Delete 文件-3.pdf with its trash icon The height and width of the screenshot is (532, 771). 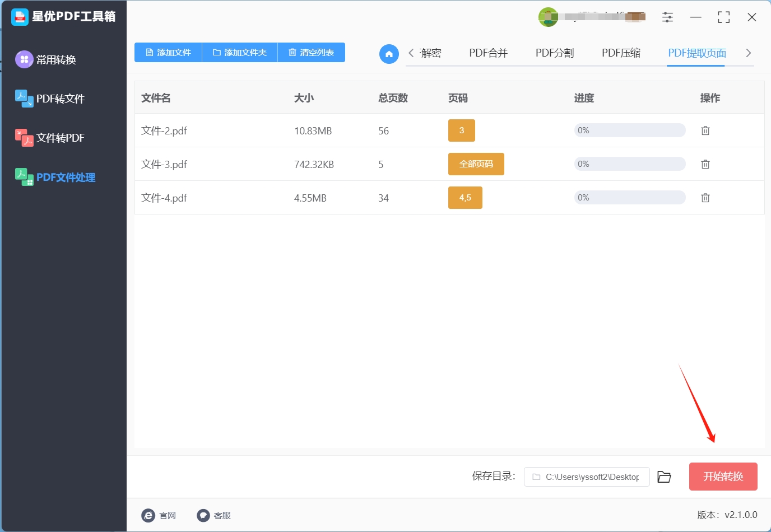click(x=705, y=164)
